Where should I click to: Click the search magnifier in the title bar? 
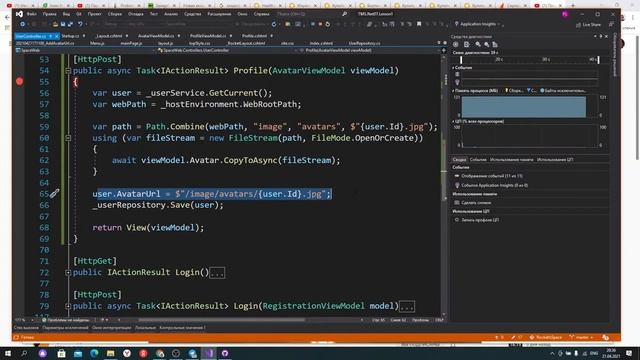(x=344, y=14)
